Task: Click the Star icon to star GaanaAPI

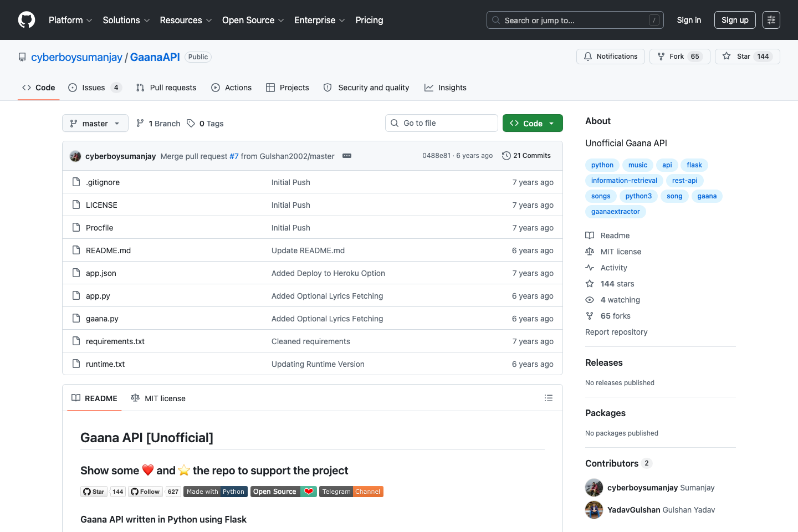Action: (x=727, y=56)
